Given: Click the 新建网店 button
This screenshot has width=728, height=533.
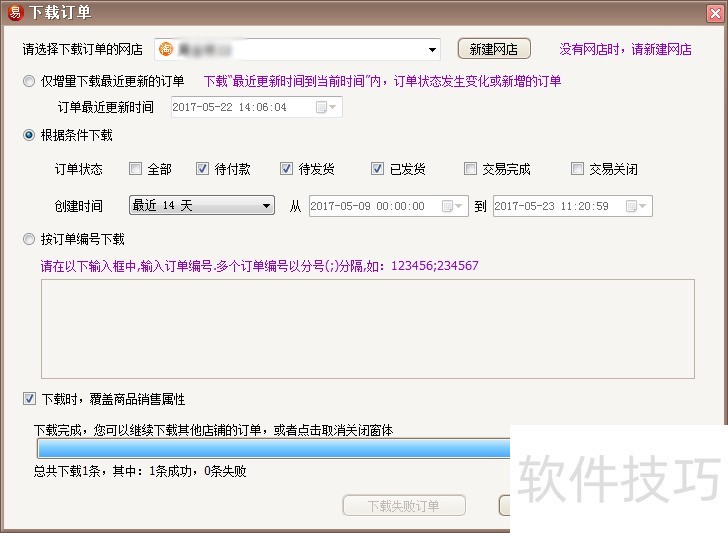Looking at the screenshot, I should (494, 49).
